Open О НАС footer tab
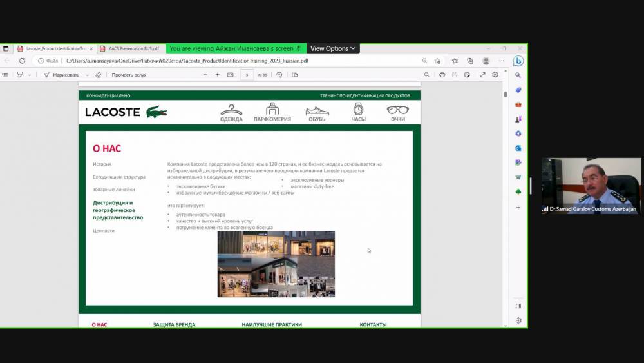Screen dimensions: 644x363 99,324
